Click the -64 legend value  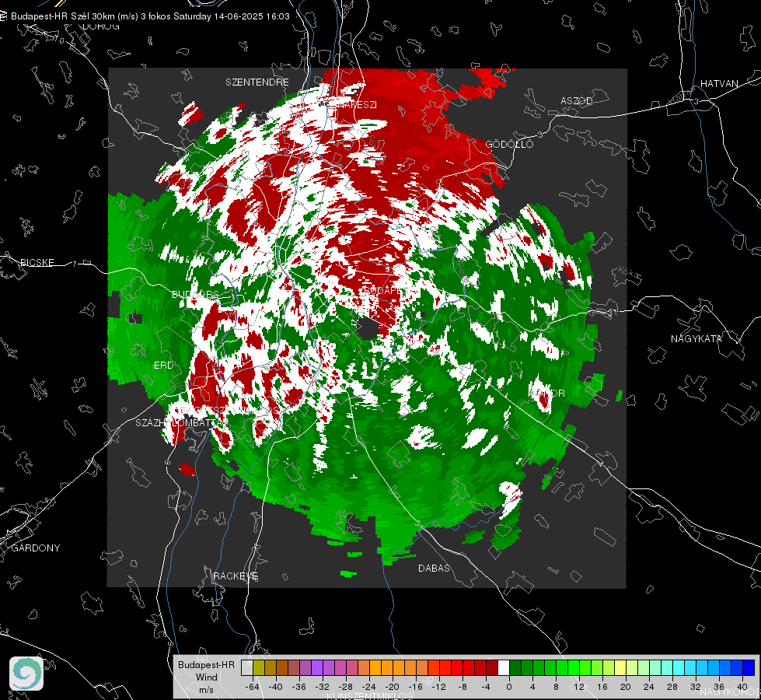point(253,687)
